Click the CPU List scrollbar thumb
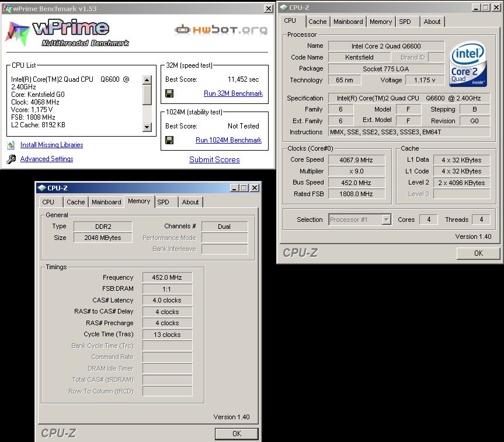 [x=147, y=95]
